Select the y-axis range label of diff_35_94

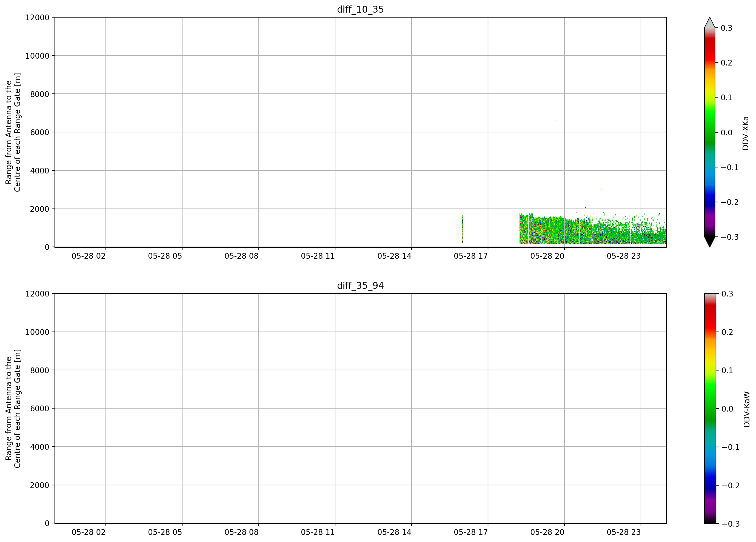click(13, 409)
